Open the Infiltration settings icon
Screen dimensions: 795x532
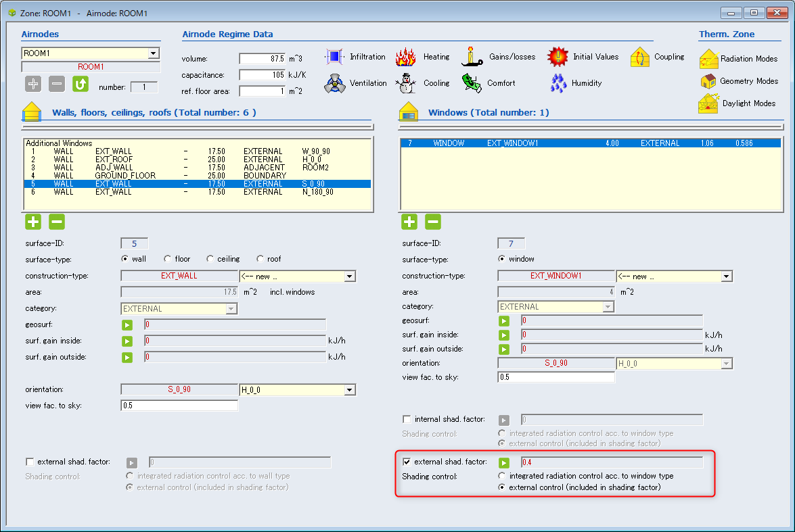[335, 57]
